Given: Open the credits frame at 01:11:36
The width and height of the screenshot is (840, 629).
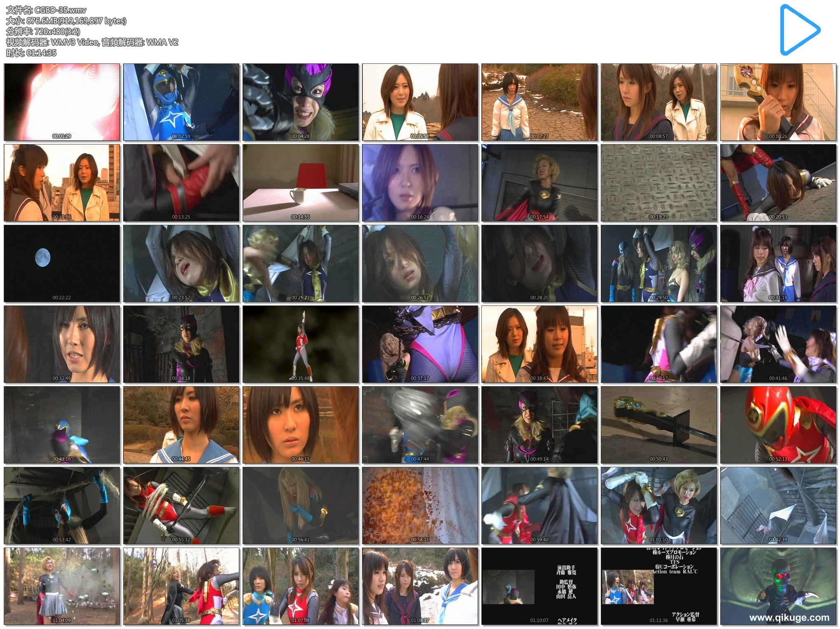Looking at the screenshot, I should [x=658, y=586].
